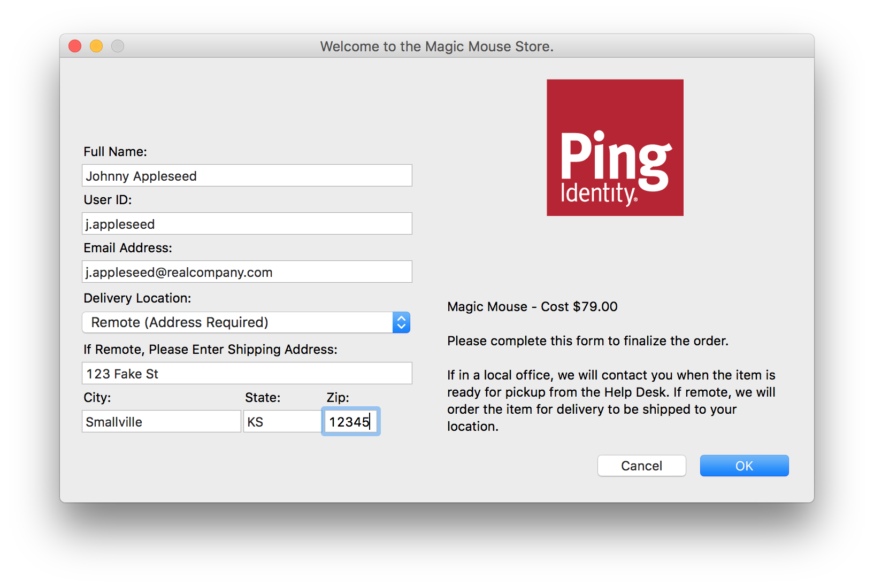Open the Delivery Location dropdown

246,322
